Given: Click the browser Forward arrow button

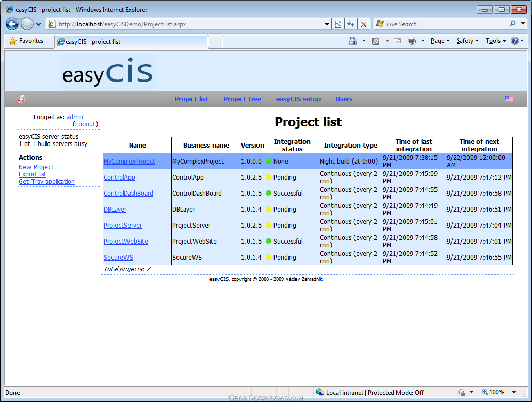Looking at the screenshot, I should tap(27, 24).
